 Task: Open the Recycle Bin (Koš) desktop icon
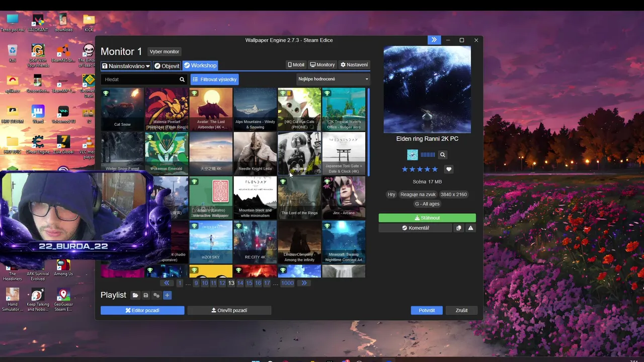click(x=13, y=54)
